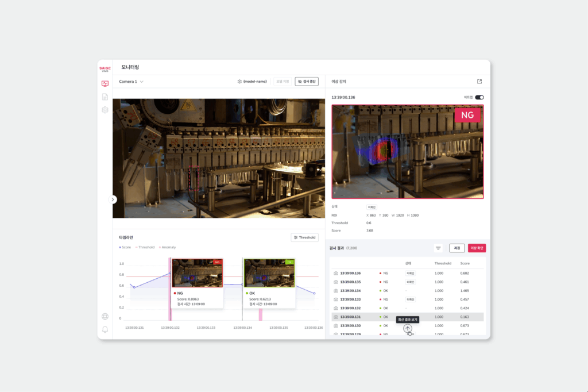The image size is (588, 392).
Task: Toggle the heatmap switch off
Action: (x=479, y=97)
